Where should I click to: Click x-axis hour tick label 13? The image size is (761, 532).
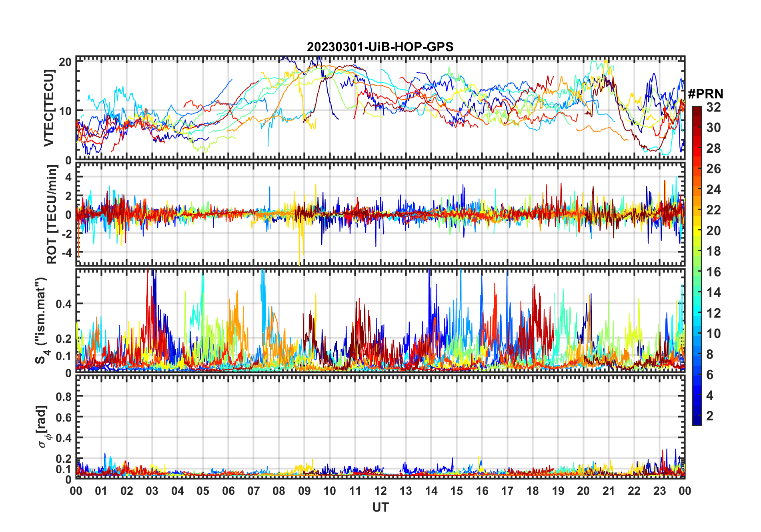(406, 491)
